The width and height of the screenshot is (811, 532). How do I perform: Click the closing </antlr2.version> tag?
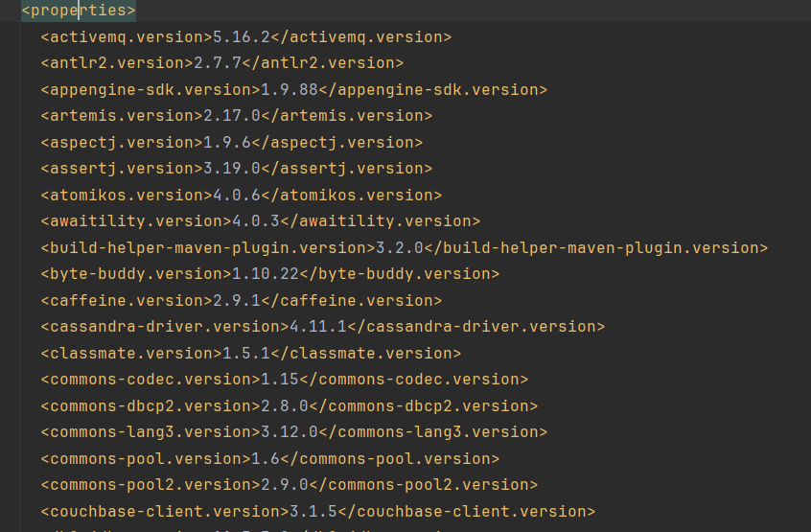pyautogui.click(x=323, y=63)
